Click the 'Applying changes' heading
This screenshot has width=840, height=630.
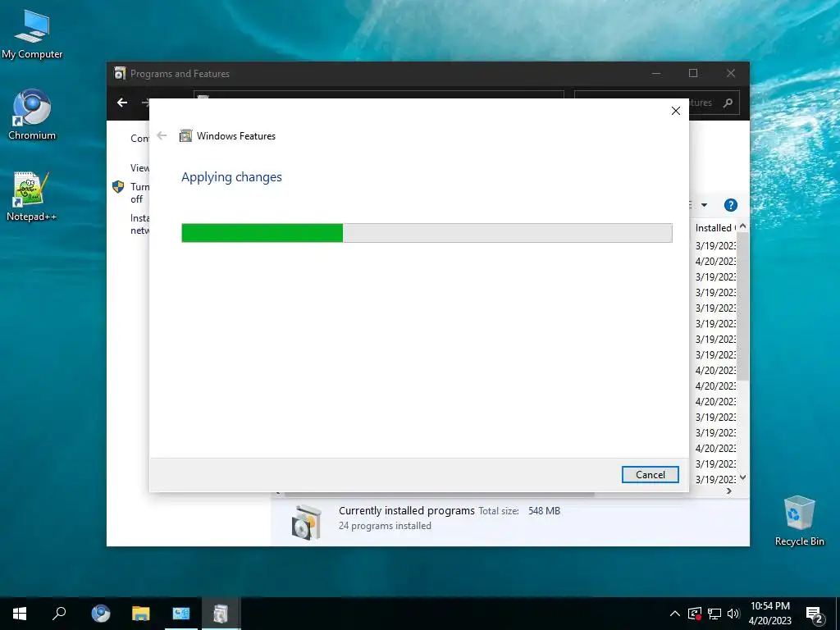pyautogui.click(x=231, y=177)
